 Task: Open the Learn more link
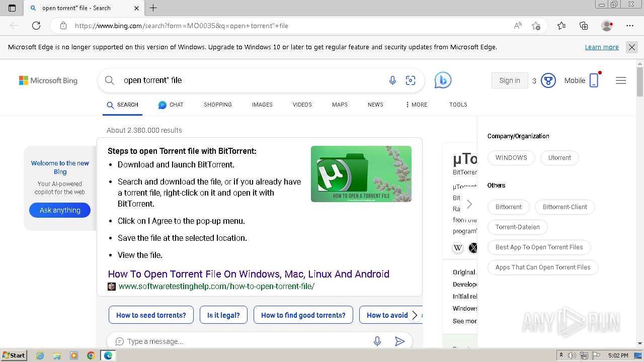[602, 47]
